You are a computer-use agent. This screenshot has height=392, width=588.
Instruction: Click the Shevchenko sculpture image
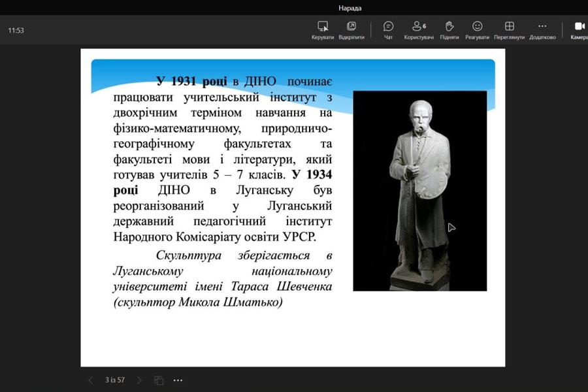(419, 190)
